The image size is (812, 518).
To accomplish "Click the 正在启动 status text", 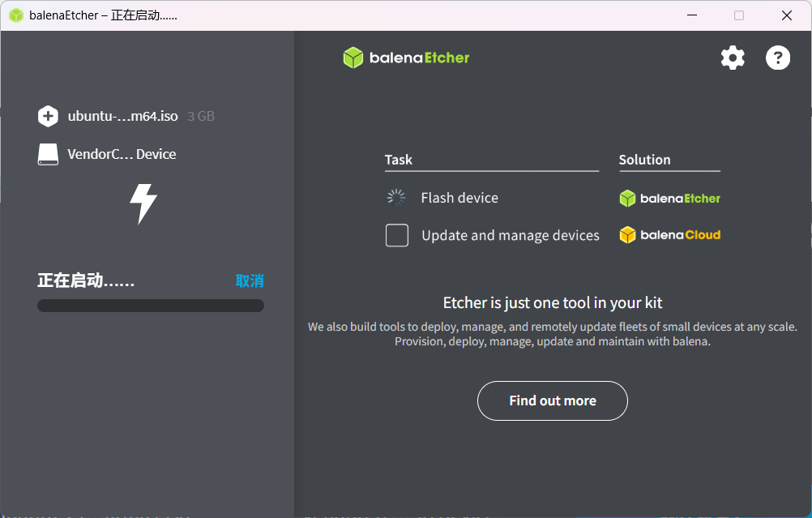I will (x=86, y=280).
